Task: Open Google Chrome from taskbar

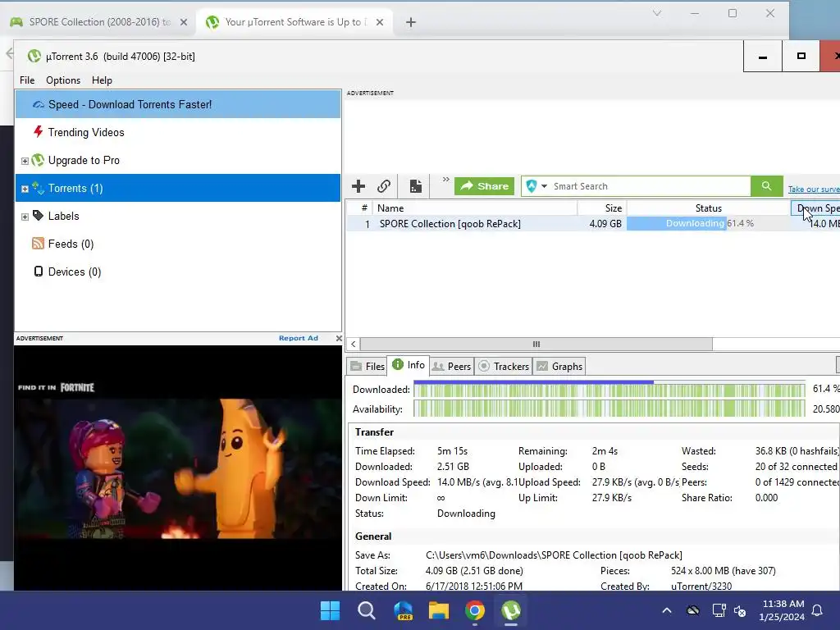Action: [x=475, y=610]
